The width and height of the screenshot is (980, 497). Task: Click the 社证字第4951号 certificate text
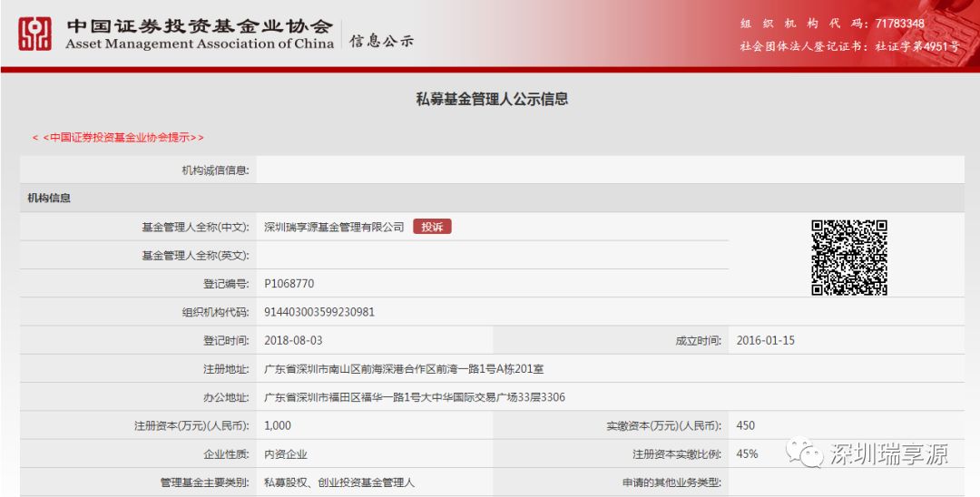916,46
